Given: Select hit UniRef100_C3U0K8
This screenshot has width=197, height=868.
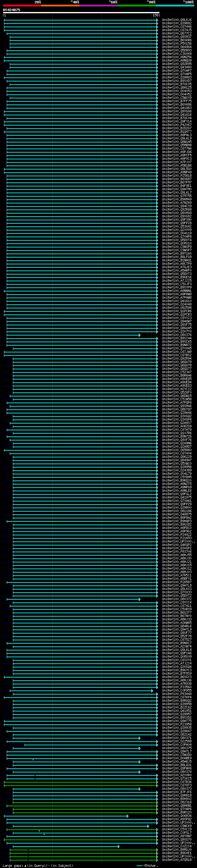Looking at the screenshot, I should [176, 54].
